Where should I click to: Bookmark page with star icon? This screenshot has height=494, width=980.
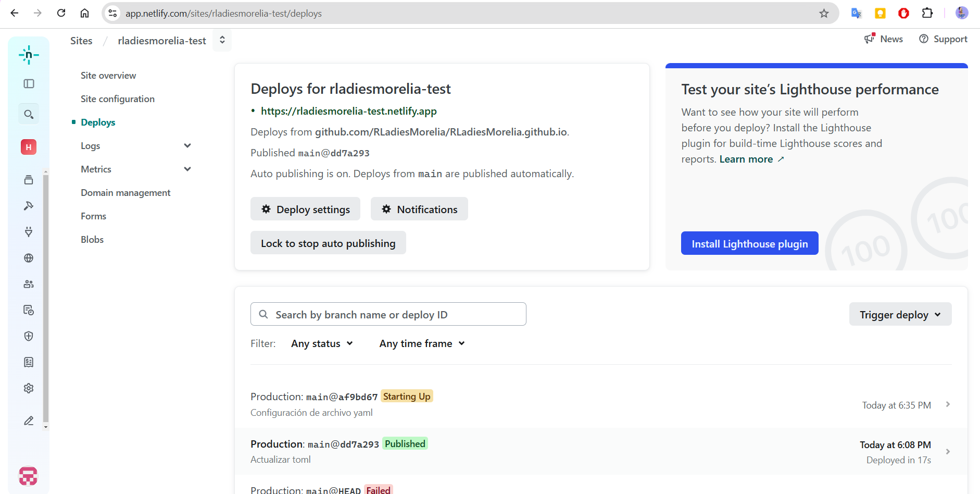824,13
